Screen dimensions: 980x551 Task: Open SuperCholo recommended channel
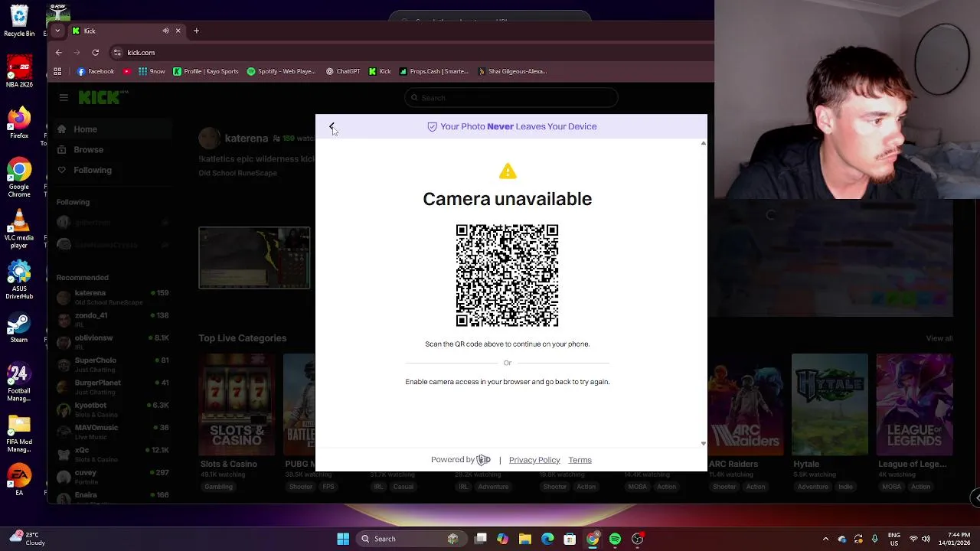pos(113,364)
